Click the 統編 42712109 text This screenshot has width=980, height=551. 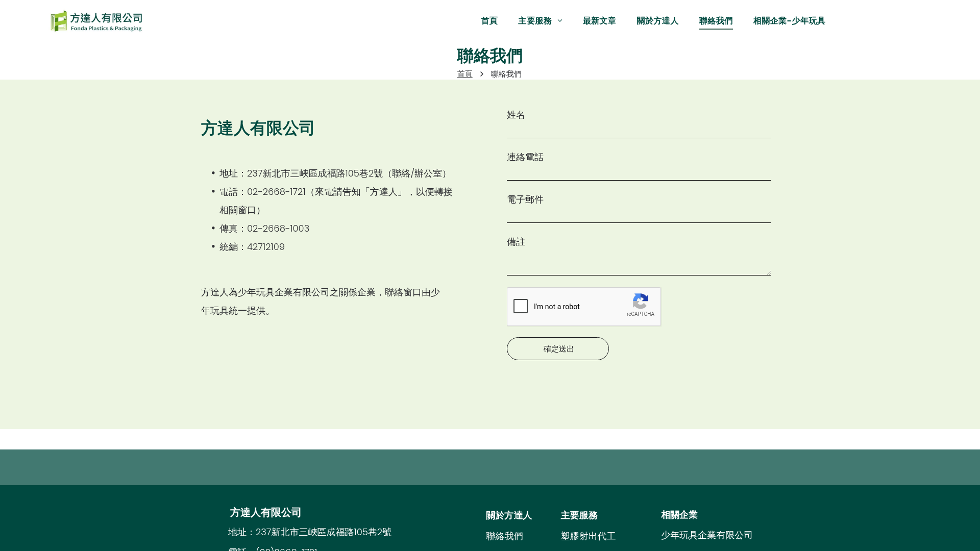(x=252, y=247)
